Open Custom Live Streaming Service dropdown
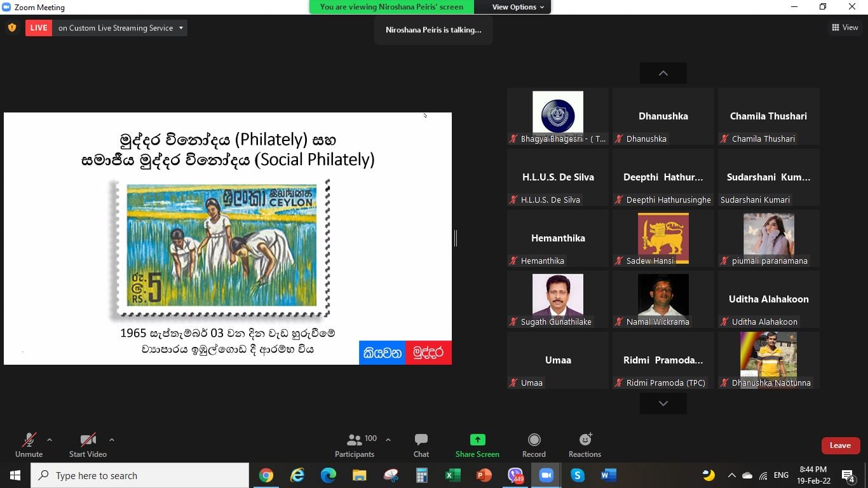The height and width of the screenshot is (488, 868). coord(120,28)
